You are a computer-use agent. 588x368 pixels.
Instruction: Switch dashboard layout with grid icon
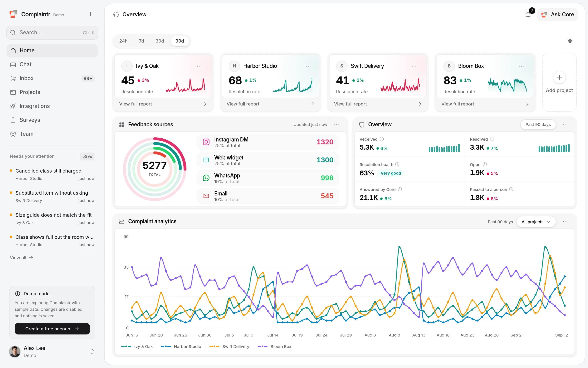(x=570, y=41)
